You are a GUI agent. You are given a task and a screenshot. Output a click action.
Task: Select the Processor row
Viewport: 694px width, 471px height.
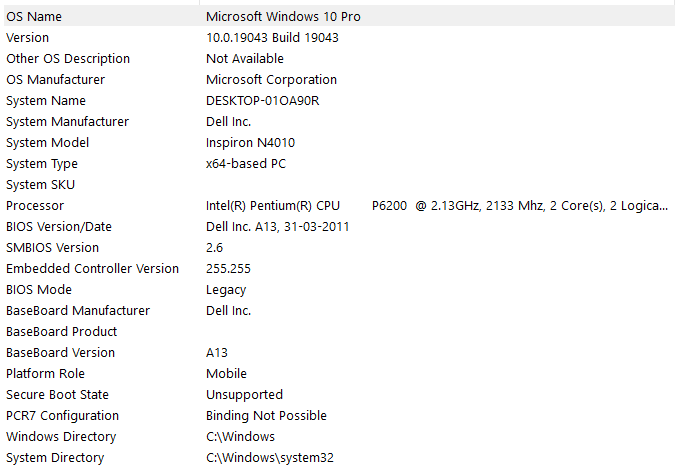coord(35,206)
